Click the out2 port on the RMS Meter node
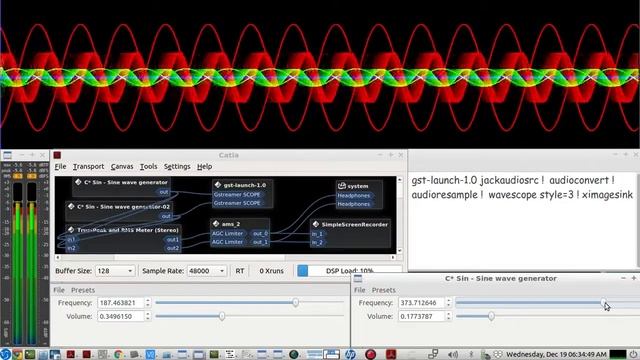 (173, 248)
